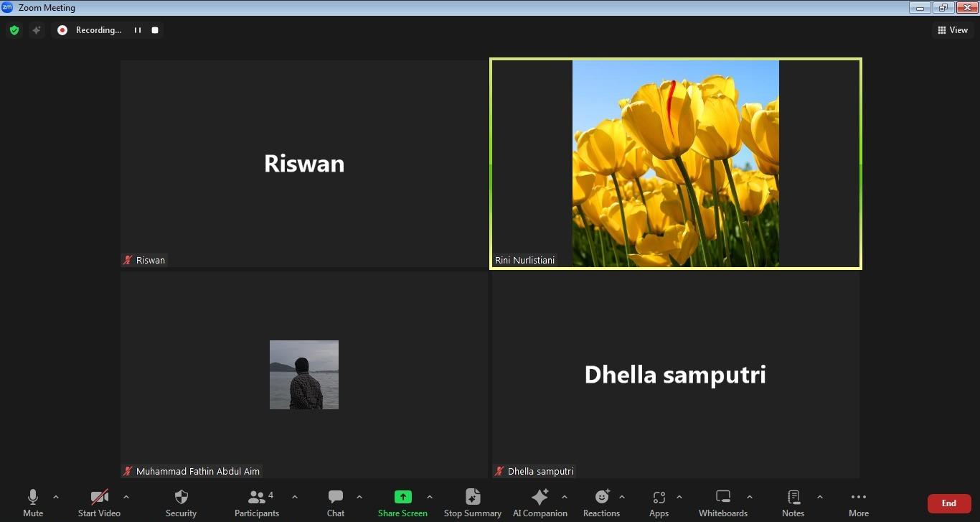The image size is (980, 522).
Task: Open the Reactions picker
Action: [601, 503]
